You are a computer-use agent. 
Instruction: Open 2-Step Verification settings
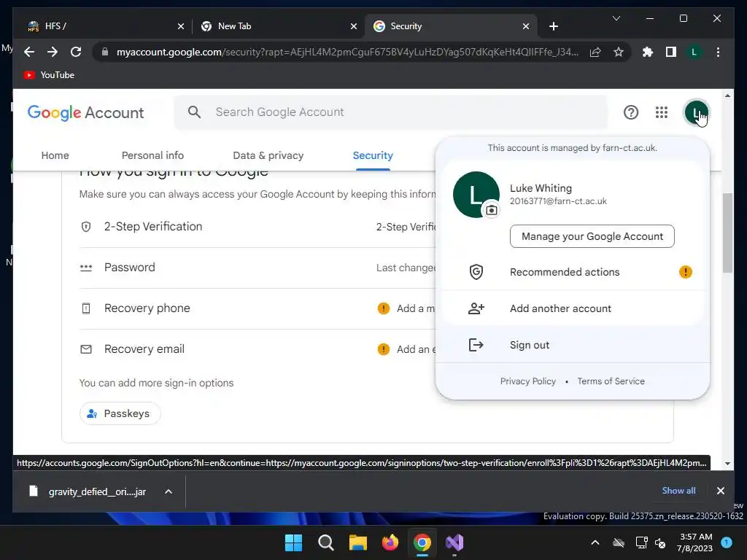click(x=258, y=227)
